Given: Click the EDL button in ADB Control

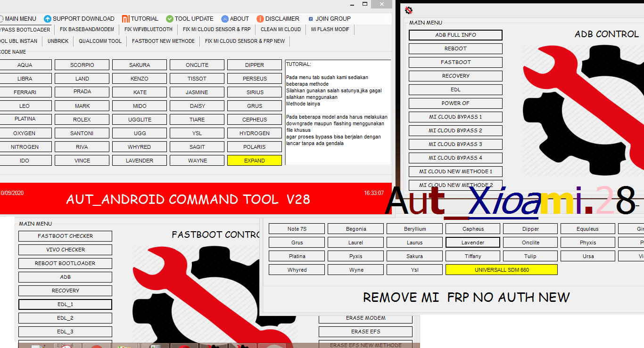Looking at the screenshot, I should click(455, 89).
